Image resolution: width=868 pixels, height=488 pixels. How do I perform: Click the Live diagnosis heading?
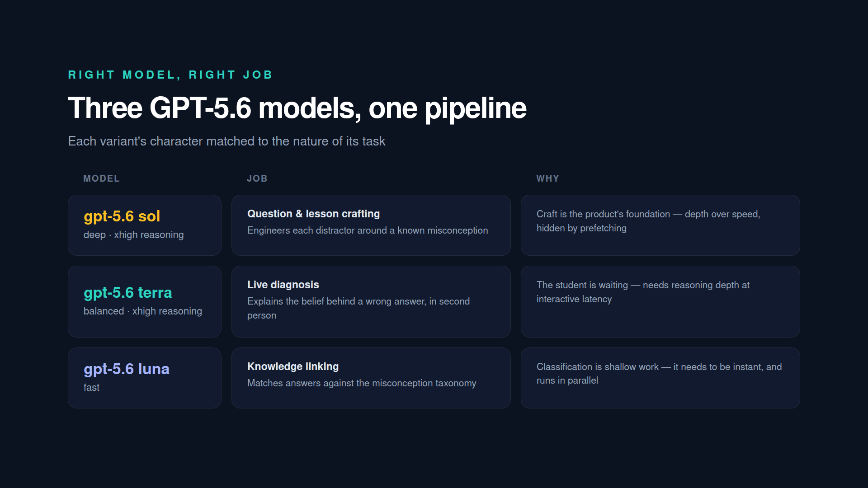tap(283, 285)
